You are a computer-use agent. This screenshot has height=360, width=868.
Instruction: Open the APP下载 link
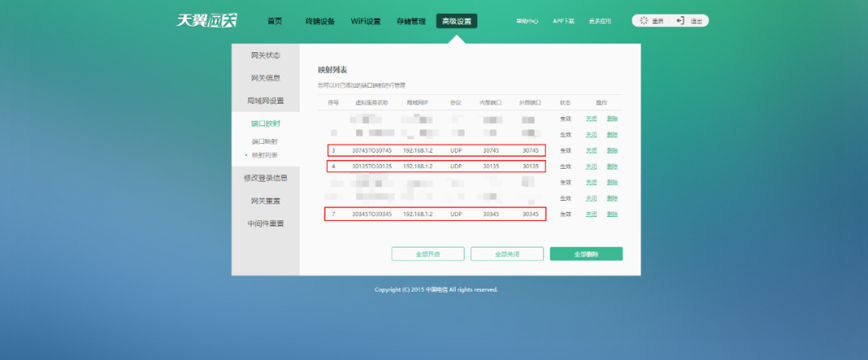tap(563, 22)
